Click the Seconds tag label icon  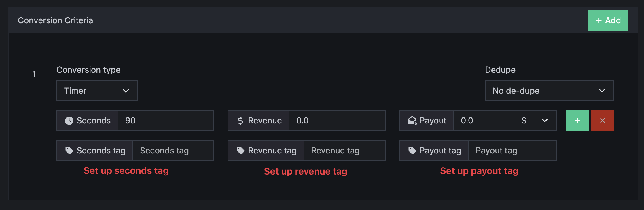(x=69, y=151)
